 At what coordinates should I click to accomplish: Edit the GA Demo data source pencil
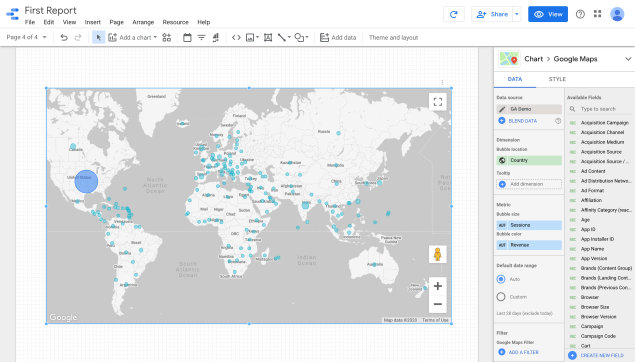pos(502,109)
